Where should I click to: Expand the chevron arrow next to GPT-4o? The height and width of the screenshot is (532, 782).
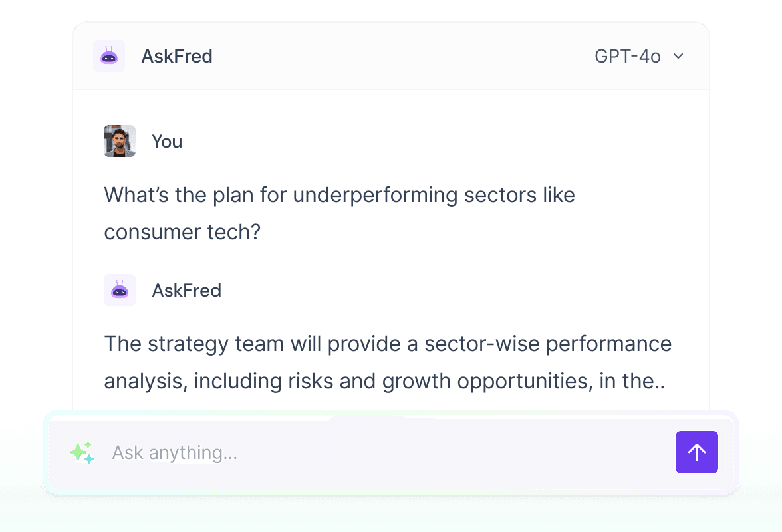pyautogui.click(x=678, y=56)
